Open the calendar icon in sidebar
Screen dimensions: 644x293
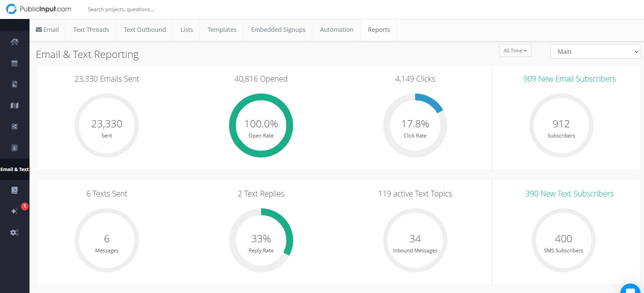[14, 63]
